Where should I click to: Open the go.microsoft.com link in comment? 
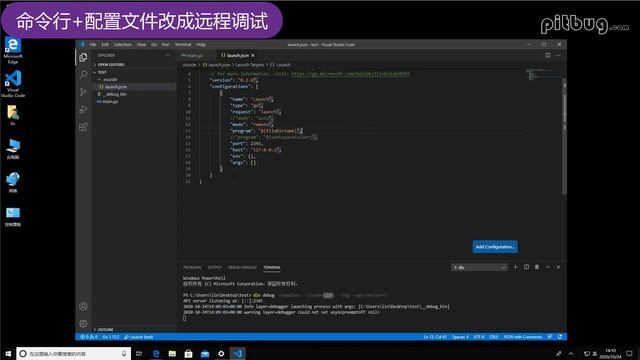pyautogui.click(x=350, y=74)
